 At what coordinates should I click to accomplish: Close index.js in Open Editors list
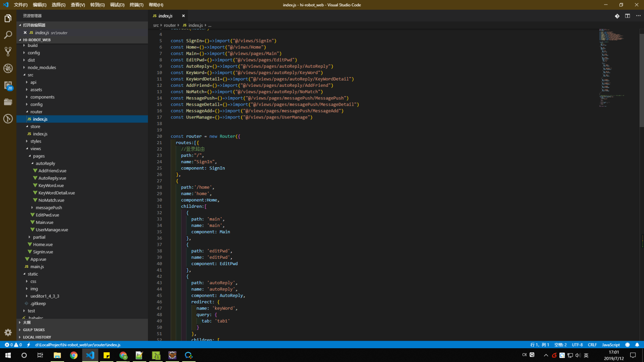click(25, 33)
